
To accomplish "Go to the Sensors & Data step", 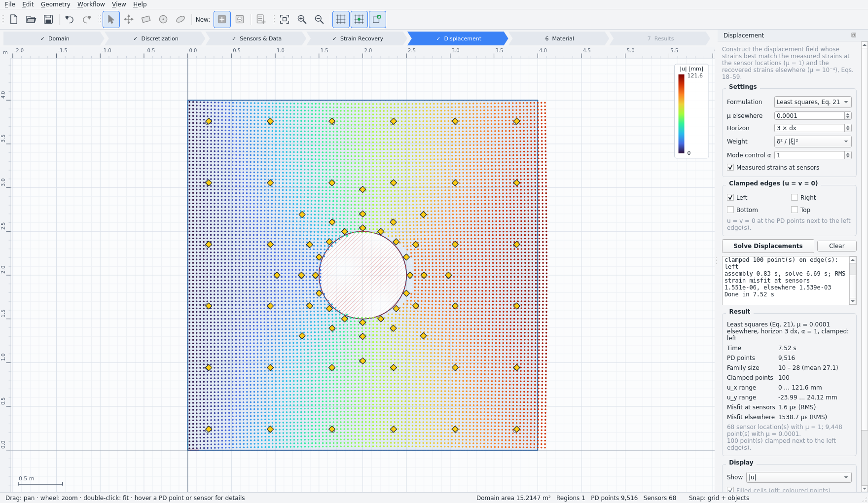I will (x=256, y=38).
